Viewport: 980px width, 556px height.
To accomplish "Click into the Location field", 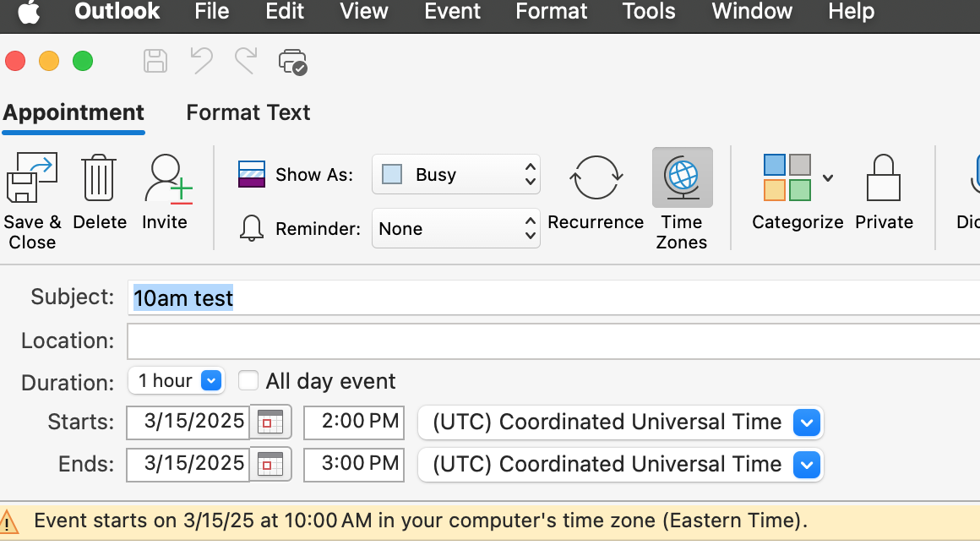I will [553, 341].
